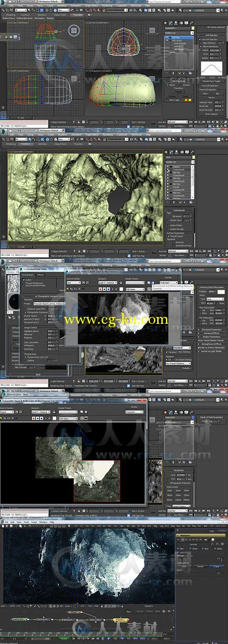The image size is (228, 644).
Task: Toggle Lock Soft Selection checkbox
Action: [x=200, y=86]
